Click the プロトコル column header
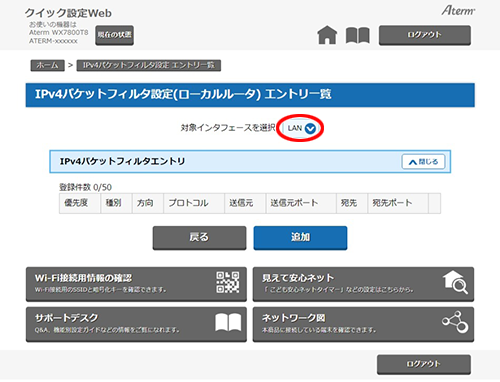500x382 pixels. [x=194, y=203]
